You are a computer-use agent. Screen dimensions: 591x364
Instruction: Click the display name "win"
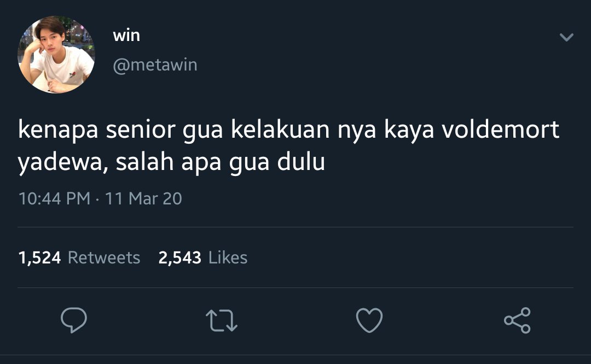pyautogui.click(x=126, y=36)
